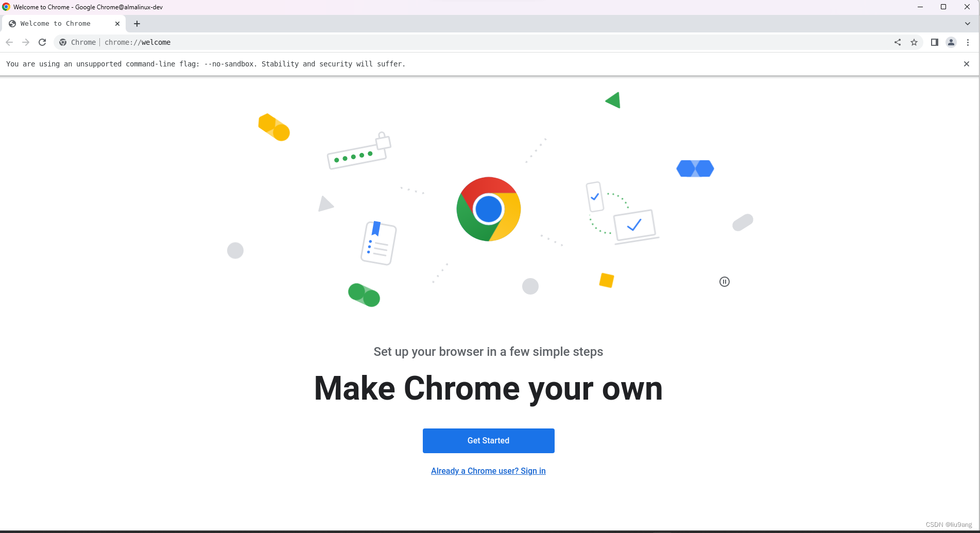Dismiss the no-sandbox warning bar
Viewport: 980px width, 533px height.
967,64
